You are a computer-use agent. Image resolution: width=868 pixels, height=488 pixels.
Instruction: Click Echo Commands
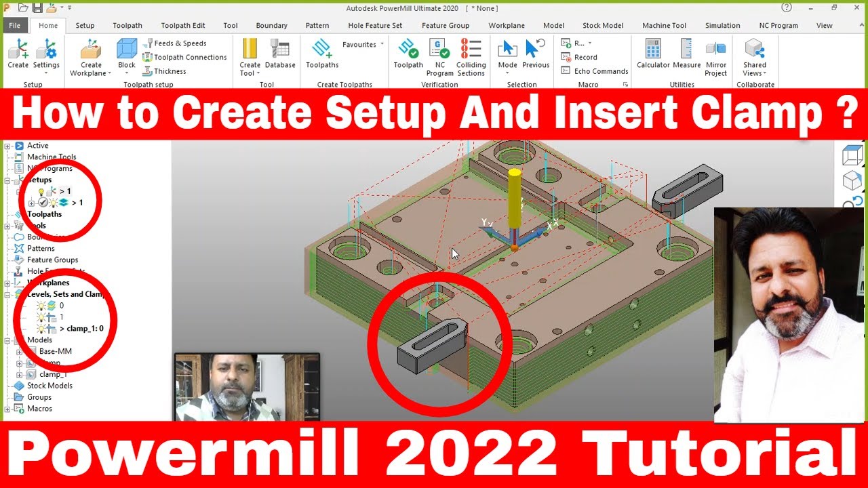[595, 71]
